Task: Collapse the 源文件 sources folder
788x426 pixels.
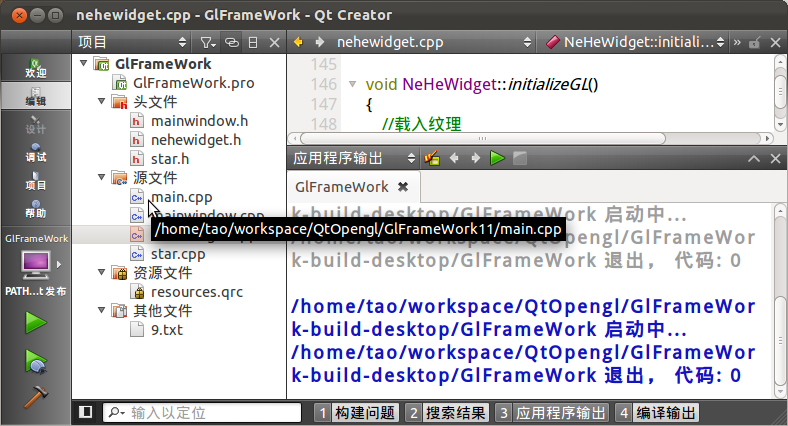Action: click(102, 177)
